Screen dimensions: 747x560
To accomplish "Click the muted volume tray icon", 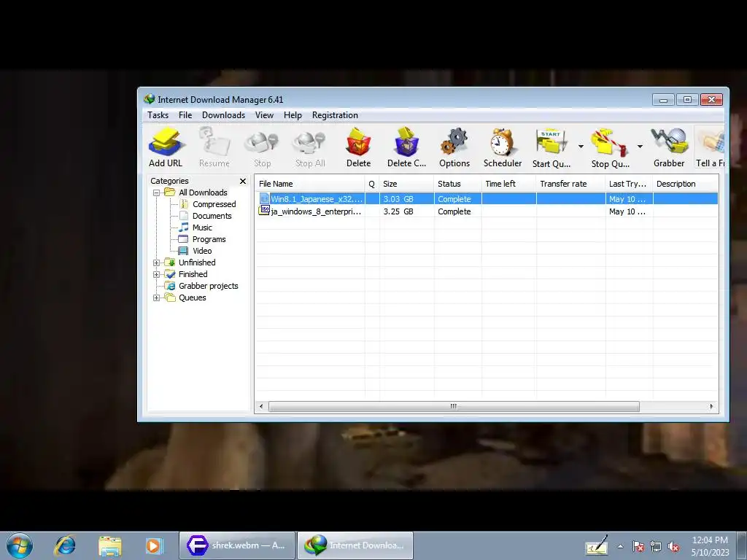I will [x=673, y=547].
